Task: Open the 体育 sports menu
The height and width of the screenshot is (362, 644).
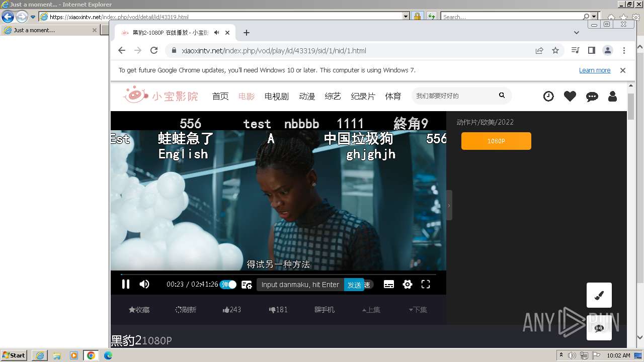Action: 393,96
